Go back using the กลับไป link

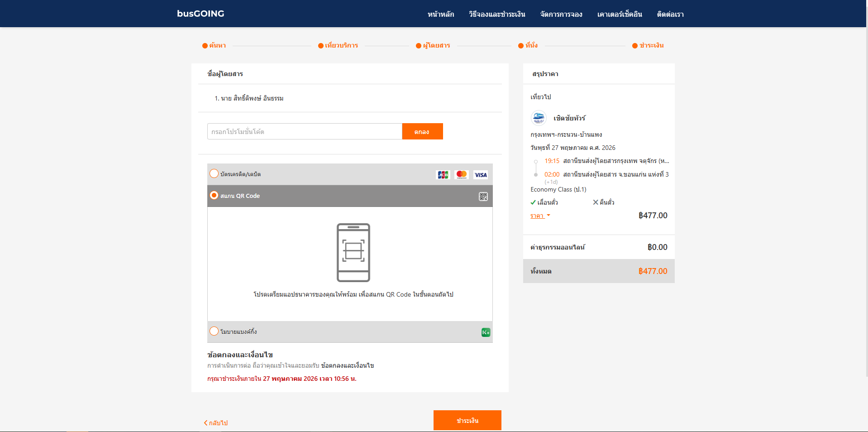[x=216, y=423]
